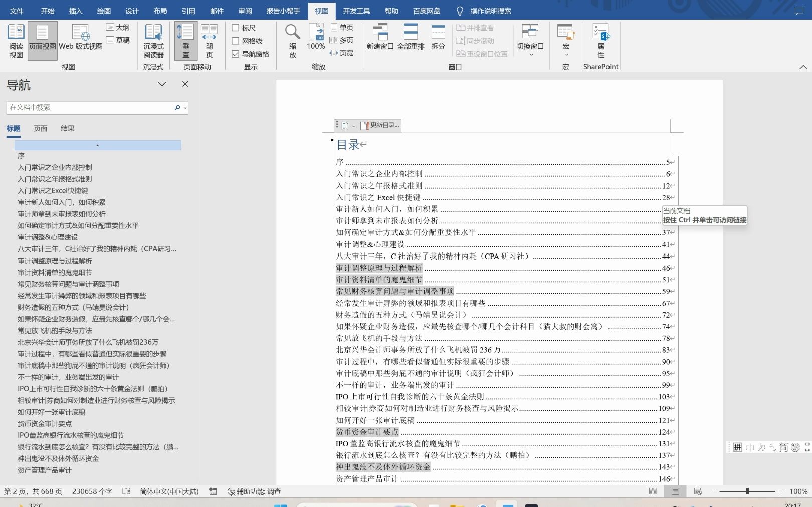Image resolution: width=812 pixels, height=507 pixels.
Task: Click the table of contents type icon
Action: tap(345, 125)
